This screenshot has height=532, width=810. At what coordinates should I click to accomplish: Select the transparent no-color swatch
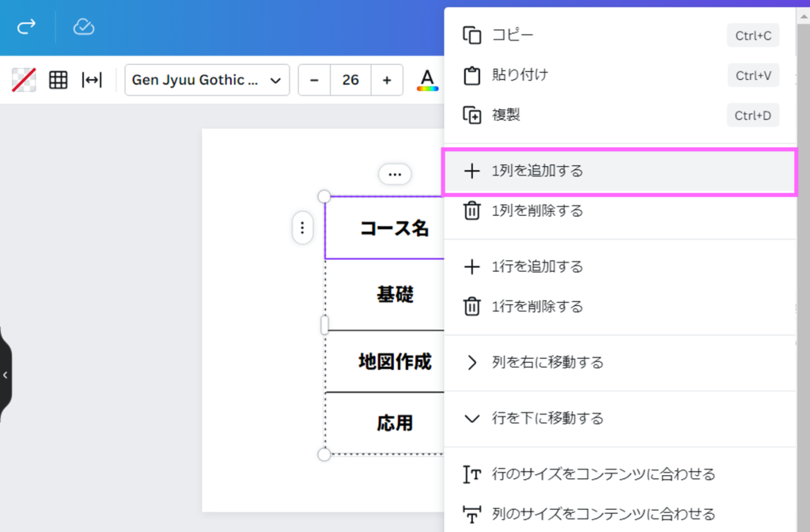coord(24,80)
